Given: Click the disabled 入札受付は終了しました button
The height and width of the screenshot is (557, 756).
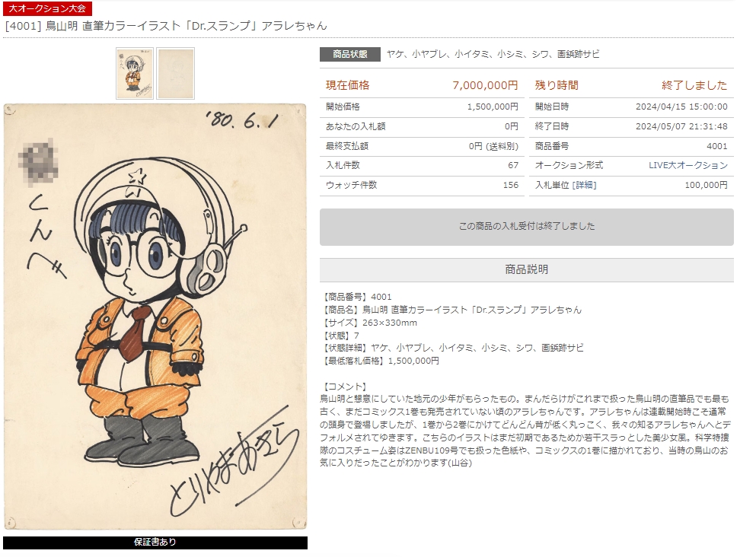Looking at the screenshot, I should (x=527, y=227).
